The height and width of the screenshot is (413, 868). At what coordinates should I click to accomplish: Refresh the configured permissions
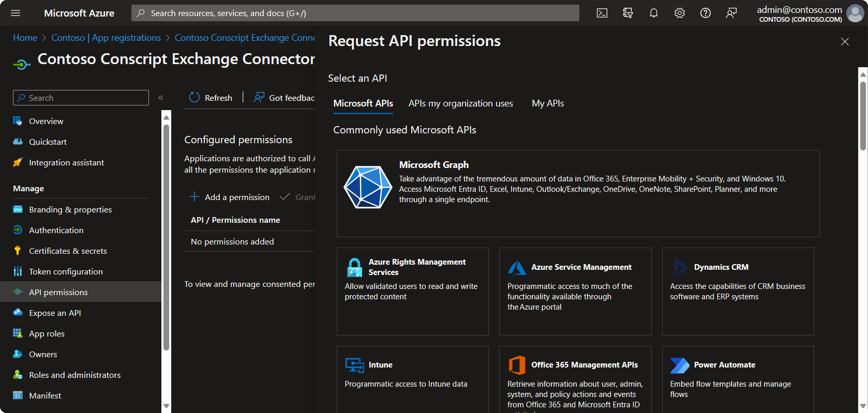(211, 98)
